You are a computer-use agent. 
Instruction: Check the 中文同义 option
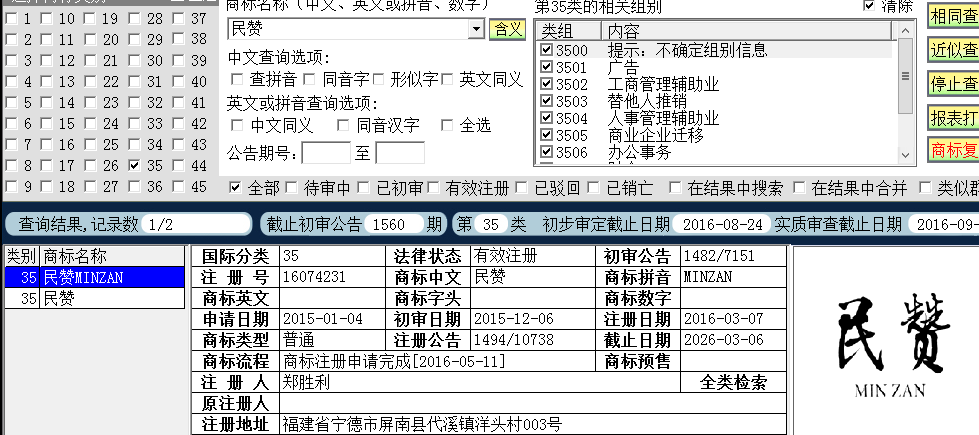pyautogui.click(x=237, y=125)
